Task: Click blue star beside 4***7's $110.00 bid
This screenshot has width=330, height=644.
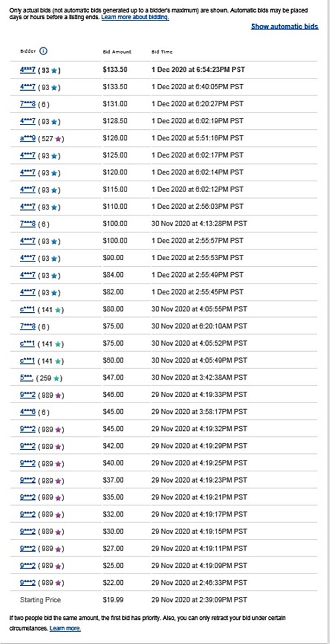Action: tap(54, 207)
